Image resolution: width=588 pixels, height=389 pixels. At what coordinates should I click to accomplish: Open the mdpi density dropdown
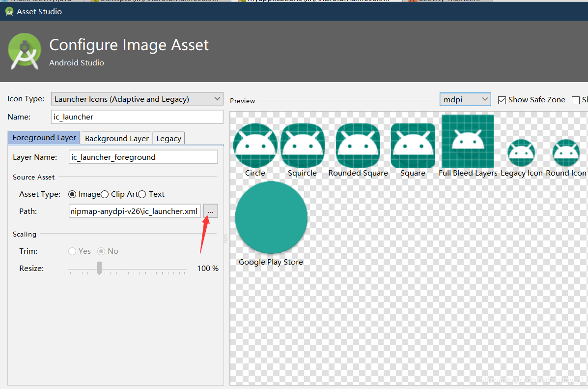coord(465,99)
